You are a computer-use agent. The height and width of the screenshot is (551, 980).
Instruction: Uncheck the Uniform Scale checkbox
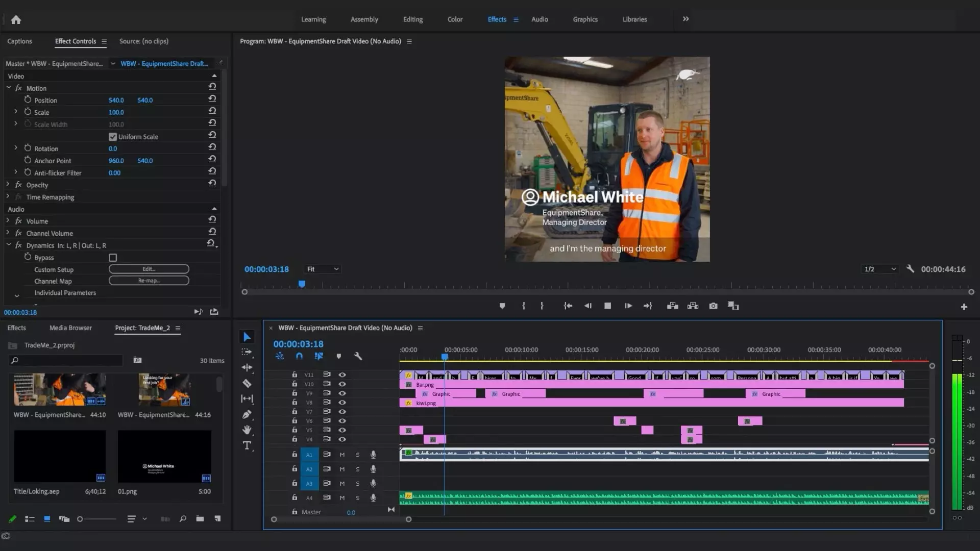pos(113,137)
